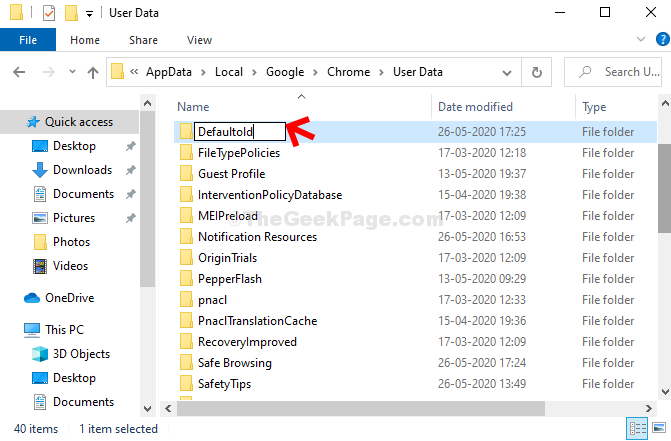Select the PnaclTranslationCache folder

click(257, 321)
